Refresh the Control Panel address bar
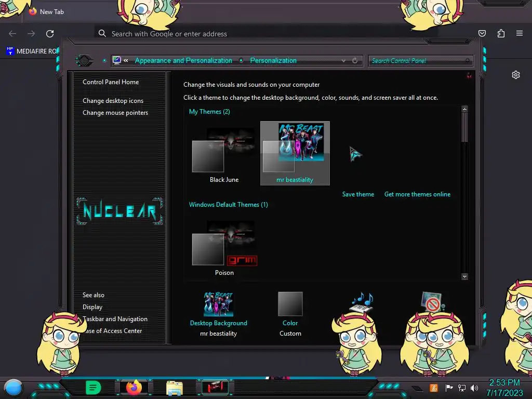Screen dimensions: 532x399 [x=355, y=61]
